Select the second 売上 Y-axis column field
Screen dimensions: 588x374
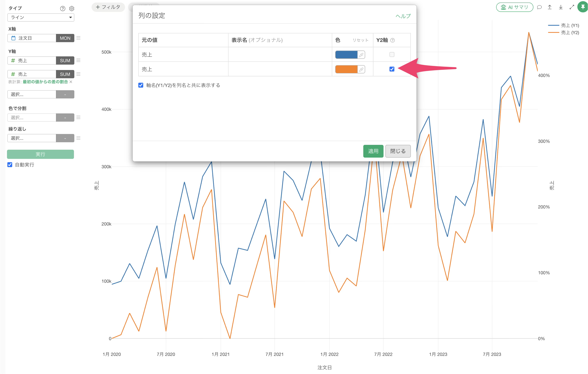pos(32,74)
